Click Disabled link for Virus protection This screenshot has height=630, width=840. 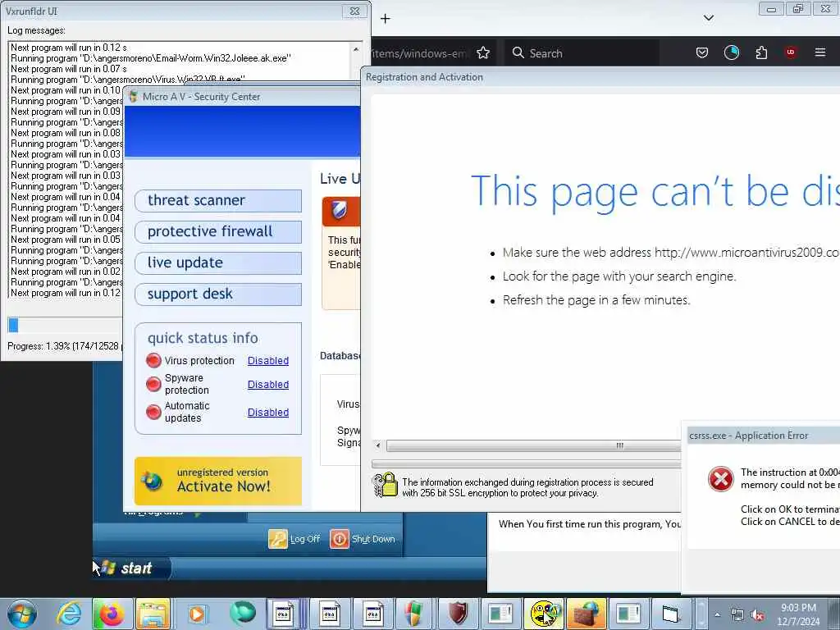(268, 361)
